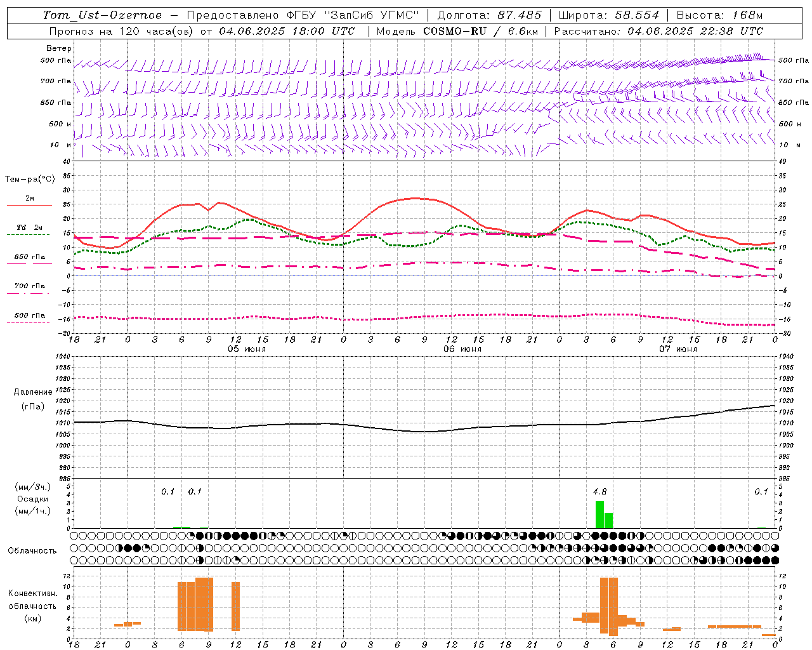The image size is (812, 650).
Task: Click the Tom_Ust-Ozernoe station title
Action: [x=102, y=15]
